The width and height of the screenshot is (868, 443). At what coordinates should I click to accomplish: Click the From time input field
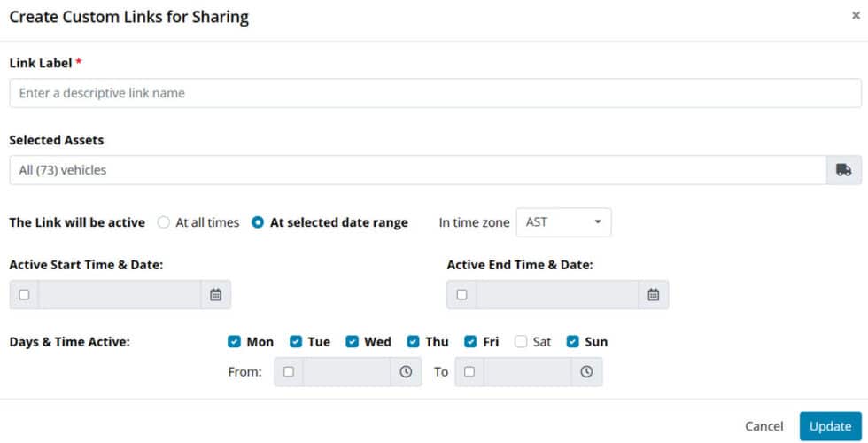[x=346, y=371]
